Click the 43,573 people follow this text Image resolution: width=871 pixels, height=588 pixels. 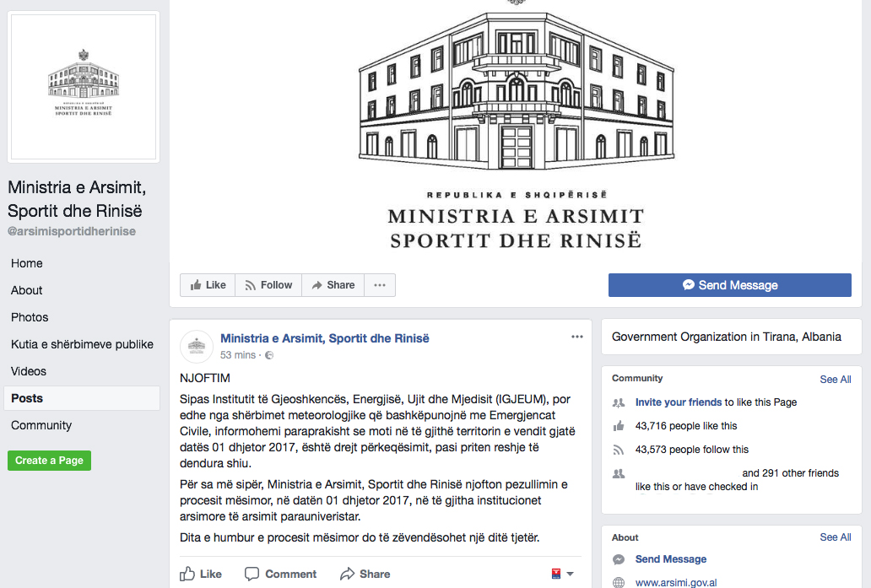point(691,449)
